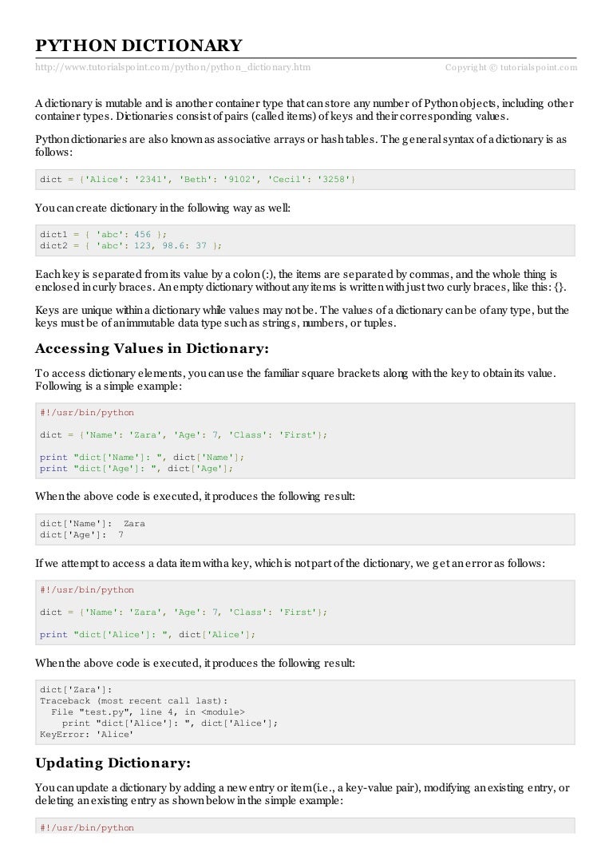613x868 pixels.
Task: Click the dict1 = { 'abc': 456 } line
Action: [x=105, y=235]
